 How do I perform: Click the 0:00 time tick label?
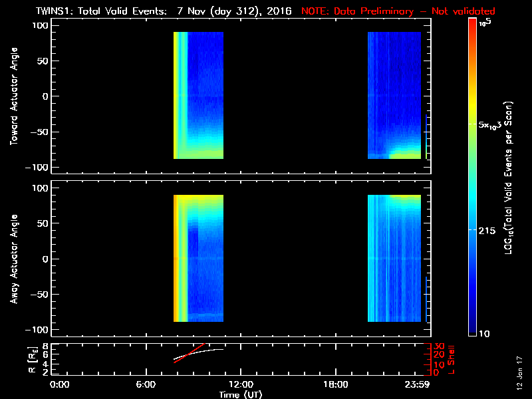(x=60, y=384)
